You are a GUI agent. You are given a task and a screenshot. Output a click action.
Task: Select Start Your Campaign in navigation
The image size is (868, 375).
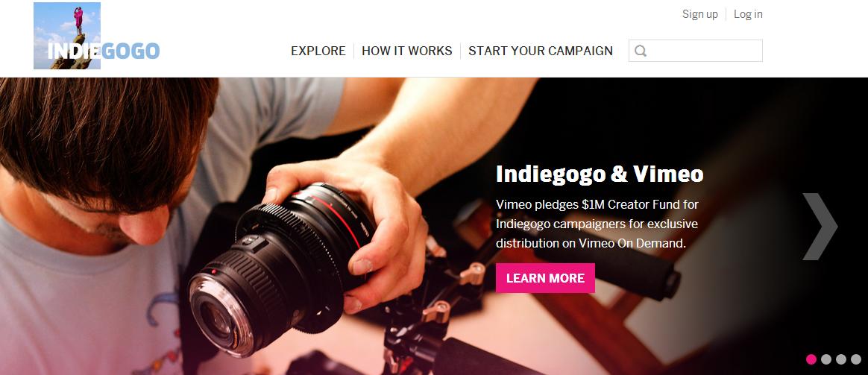pyautogui.click(x=541, y=51)
